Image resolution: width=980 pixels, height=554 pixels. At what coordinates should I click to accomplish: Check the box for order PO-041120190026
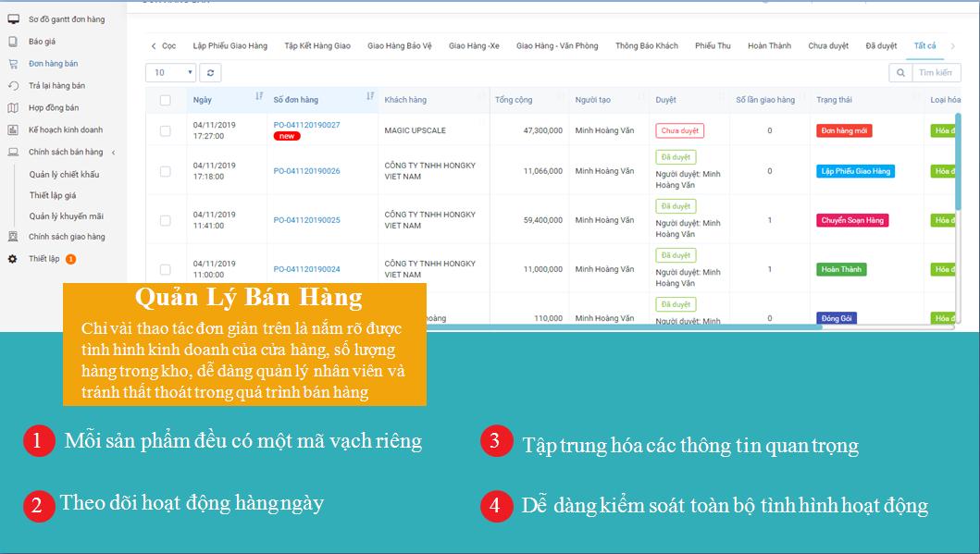click(166, 171)
